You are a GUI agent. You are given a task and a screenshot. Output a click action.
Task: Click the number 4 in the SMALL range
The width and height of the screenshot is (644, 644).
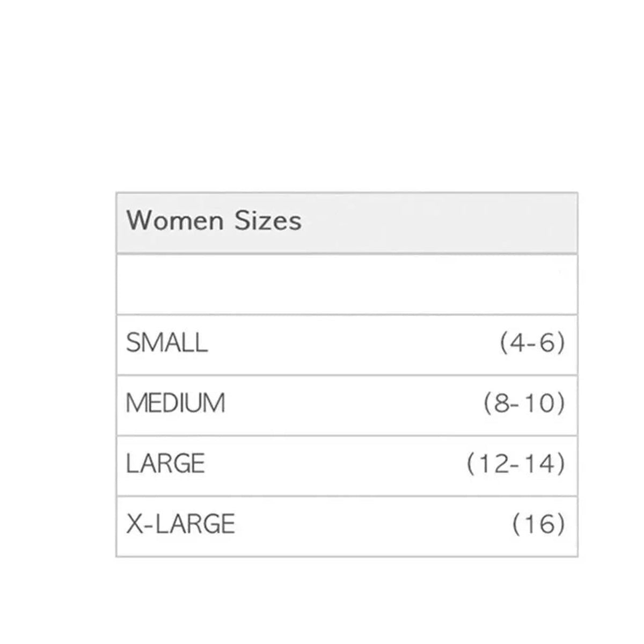[x=516, y=343]
